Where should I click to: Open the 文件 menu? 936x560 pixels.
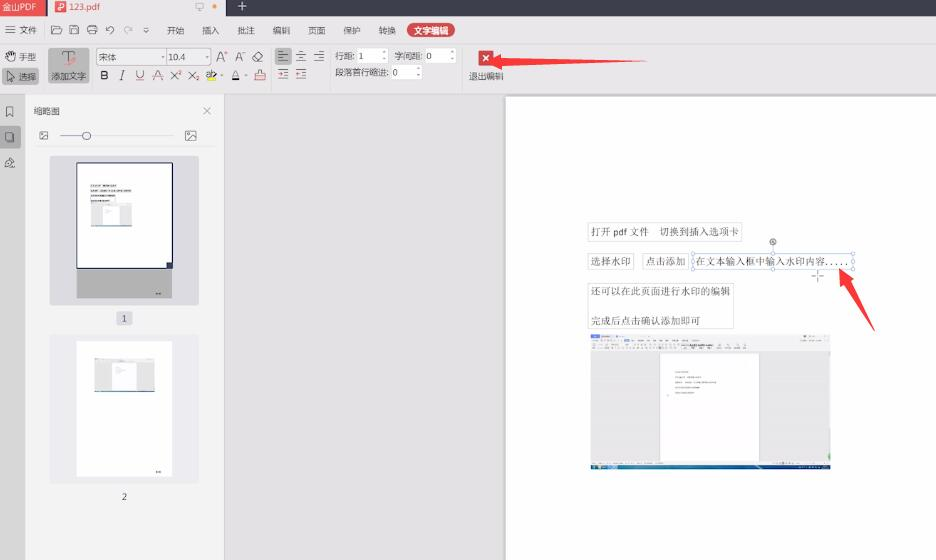21,30
